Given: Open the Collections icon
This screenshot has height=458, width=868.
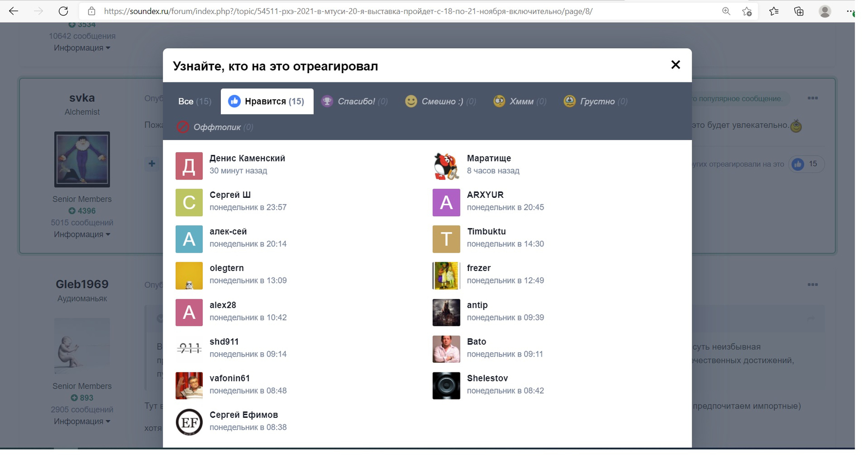Looking at the screenshot, I should click(x=799, y=11).
